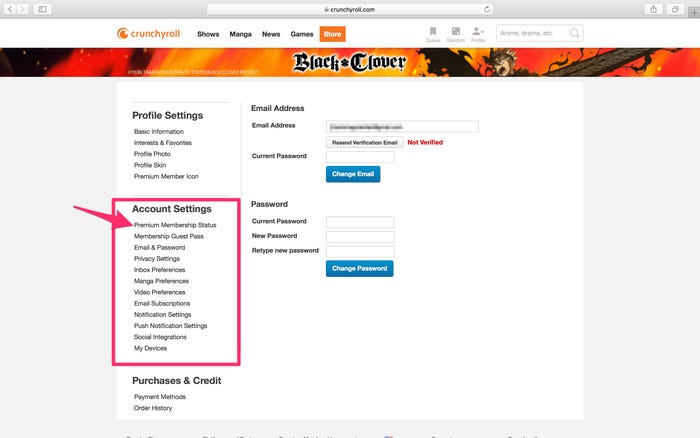Click Current Password field under Password section
The image size is (700, 438).
pos(360,221)
